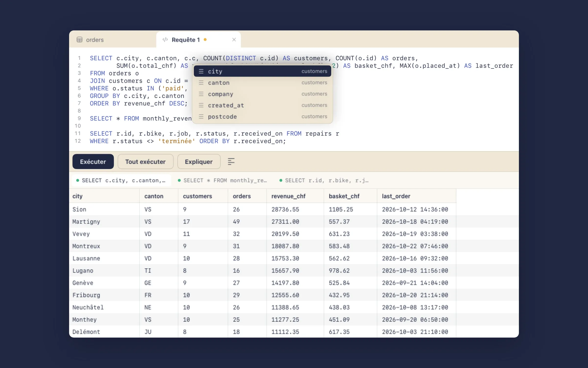
Task: Click the TI canton cell for Lugano
Action: pos(159,271)
